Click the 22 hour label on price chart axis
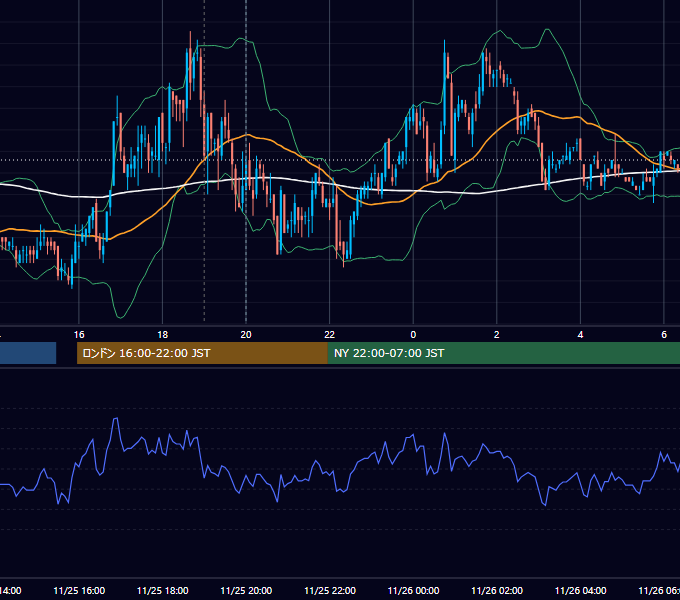This screenshot has height=600, width=680. point(330,335)
